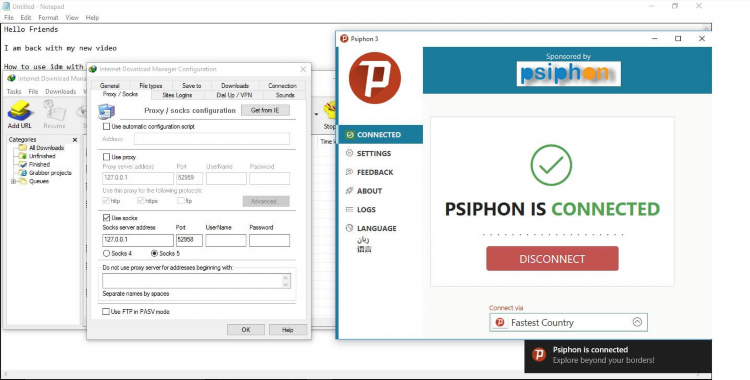
Task: Toggle the ftp protocol checkbox
Action: coord(181,201)
